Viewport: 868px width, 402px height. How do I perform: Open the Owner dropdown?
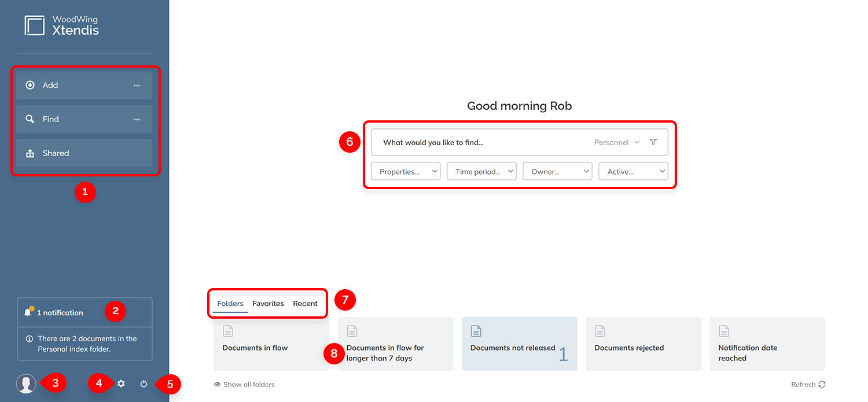click(557, 171)
